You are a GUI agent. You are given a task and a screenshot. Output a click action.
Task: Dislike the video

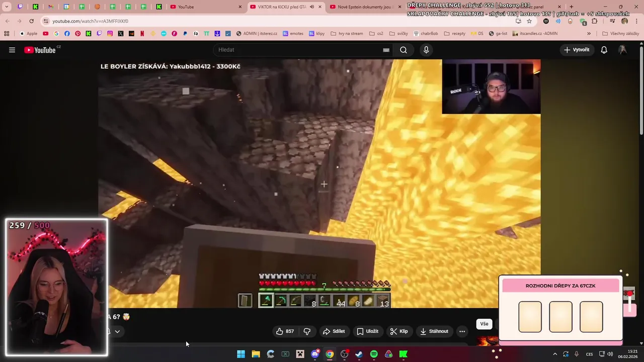(307, 331)
